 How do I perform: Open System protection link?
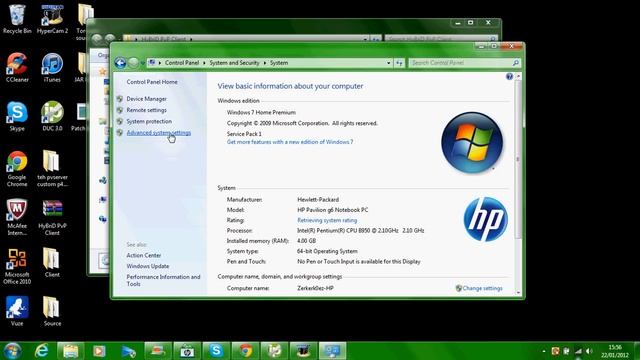(149, 122)
